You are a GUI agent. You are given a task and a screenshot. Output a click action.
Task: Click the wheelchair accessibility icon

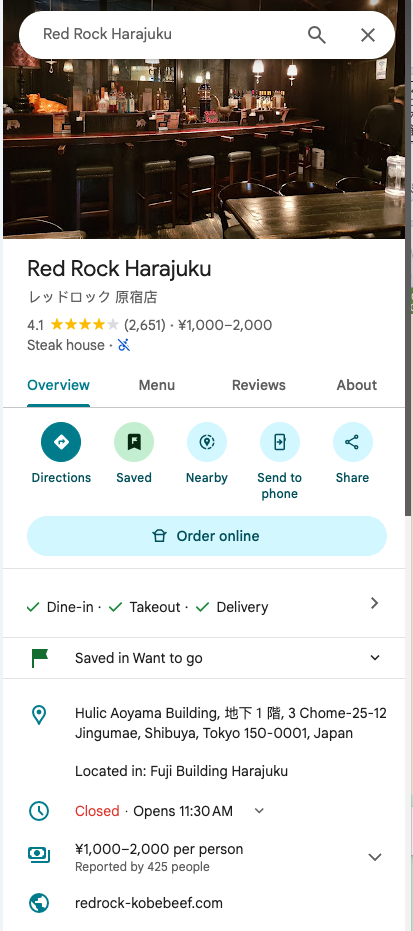pos(123,345)
